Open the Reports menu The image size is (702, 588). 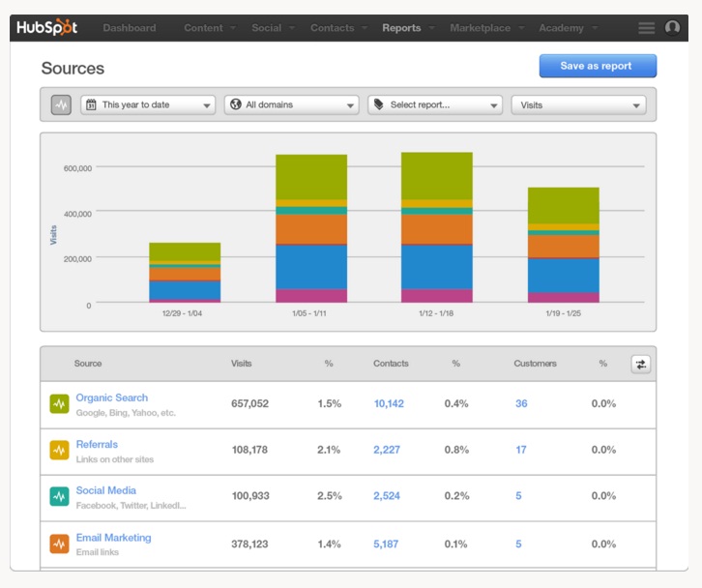[x=401, y=28]
